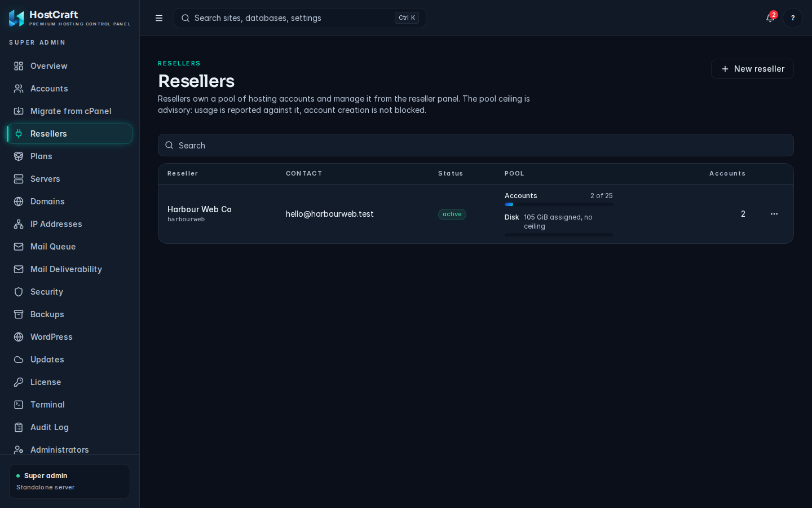Click the active status badge

(452, 214)
